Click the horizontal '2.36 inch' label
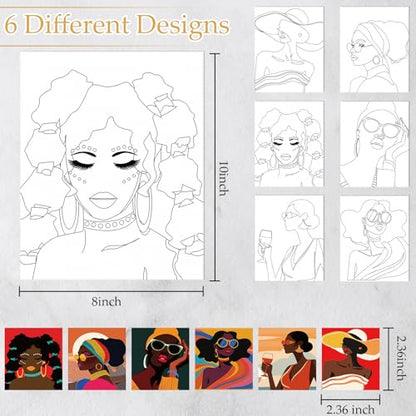This screenshot has height=416, width=416. click(350, 409)
